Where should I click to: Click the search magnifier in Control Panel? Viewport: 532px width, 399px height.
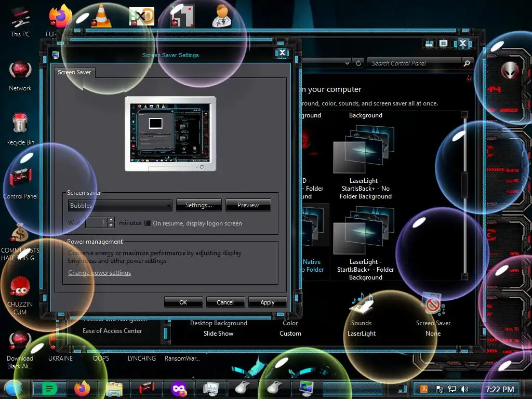click(467, 63)
